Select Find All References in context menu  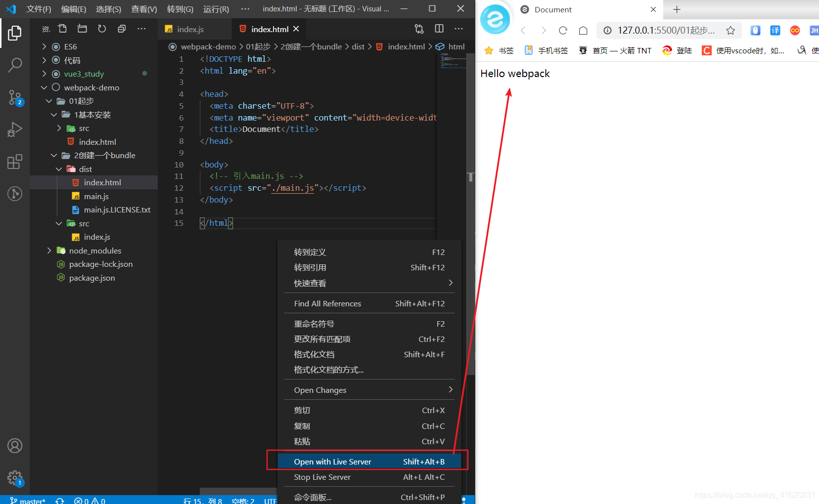pos(369,303)
